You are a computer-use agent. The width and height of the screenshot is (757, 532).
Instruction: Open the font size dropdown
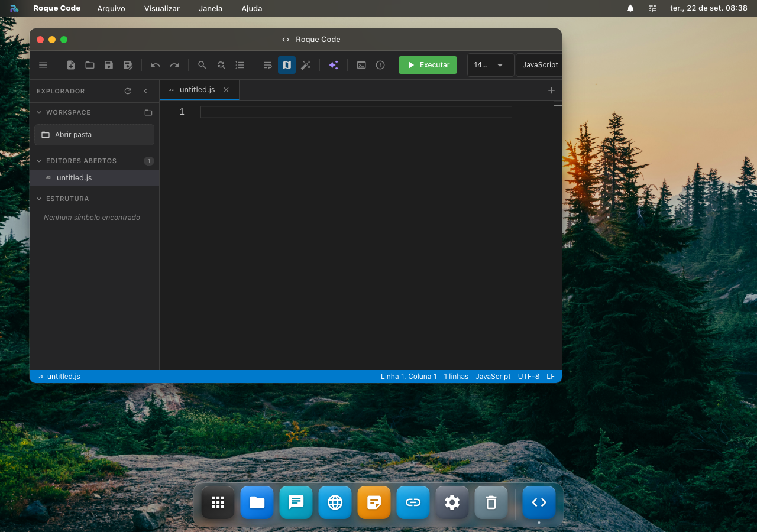pyautogui.click(x=491, y=65)
